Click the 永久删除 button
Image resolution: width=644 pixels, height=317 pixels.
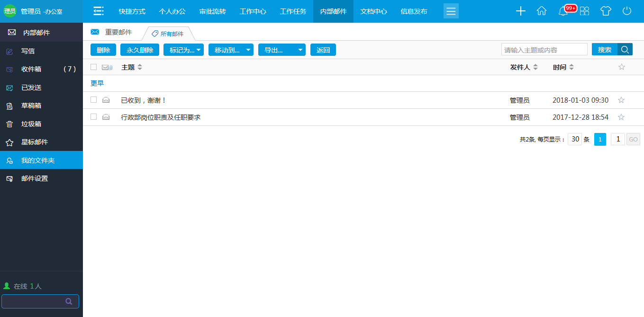[139, 49]
